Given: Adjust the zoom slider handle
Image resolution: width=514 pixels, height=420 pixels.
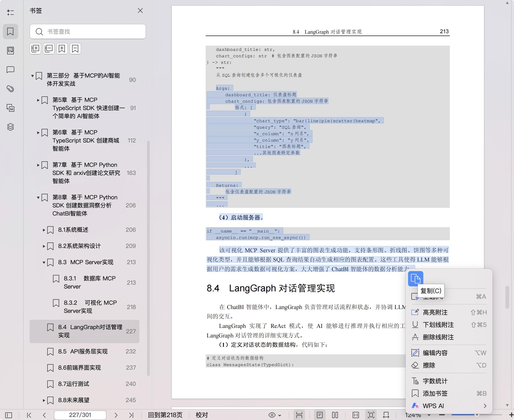Looking at the screenshot, I should click(x=477, y=415).
